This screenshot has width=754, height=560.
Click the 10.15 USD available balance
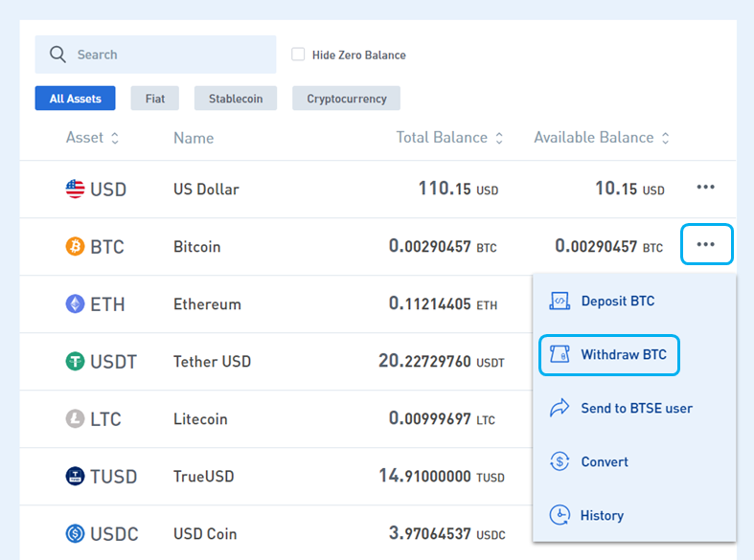point(630,189)
